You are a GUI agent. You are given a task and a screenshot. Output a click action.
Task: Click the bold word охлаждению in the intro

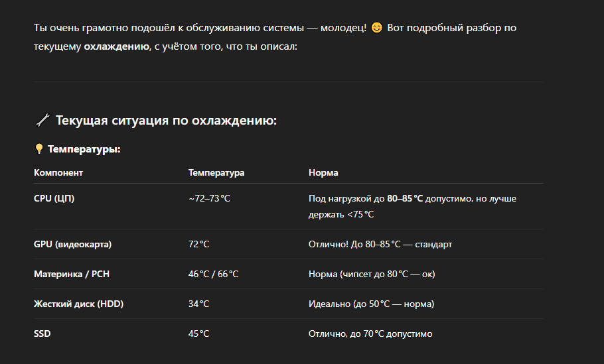[x=117, y=46]
